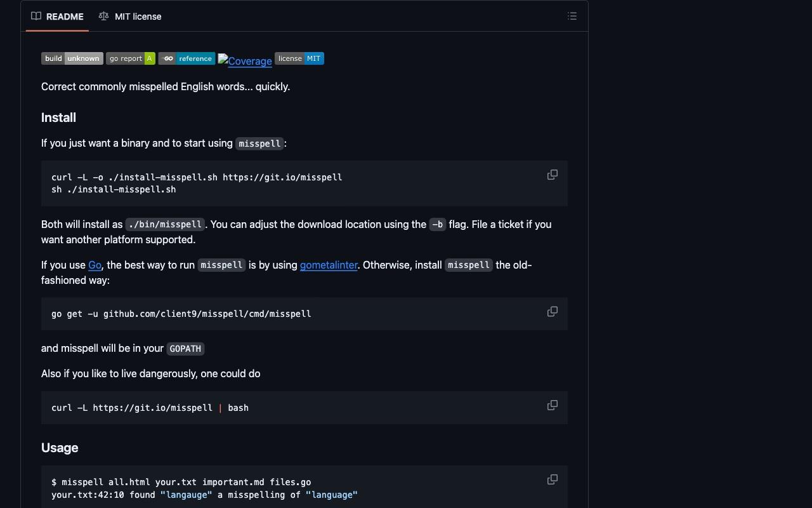Click the -b flag inline code
Image resolution: width=812 pixels, height=508 pixels.
point(437,225)
